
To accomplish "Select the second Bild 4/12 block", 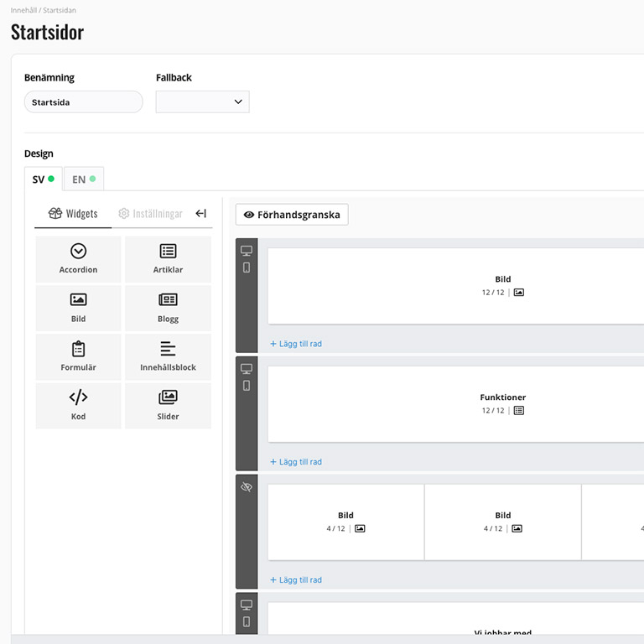I will pyautogui.click(x=503, y=522).
